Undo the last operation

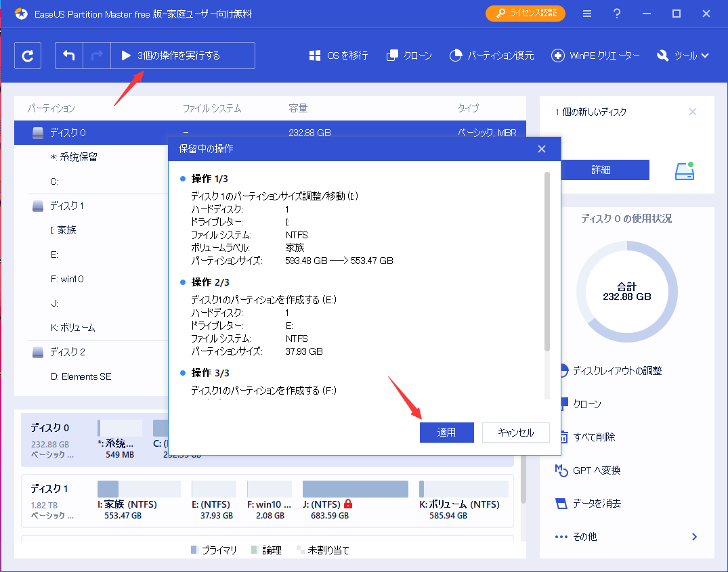tap(68, 56)
